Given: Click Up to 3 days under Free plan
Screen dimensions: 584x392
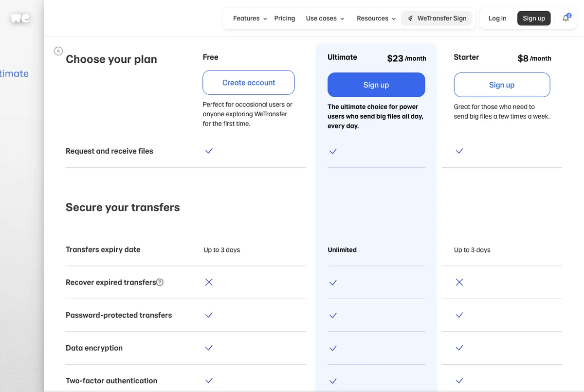Looking at the screenshot, I should (222, 250).
